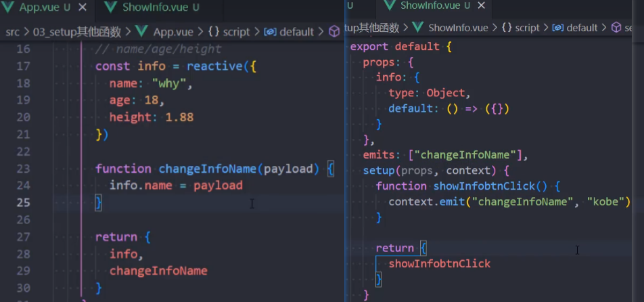Click the braces icon beside script in the left breadcrumb

[x=214, y=32]
